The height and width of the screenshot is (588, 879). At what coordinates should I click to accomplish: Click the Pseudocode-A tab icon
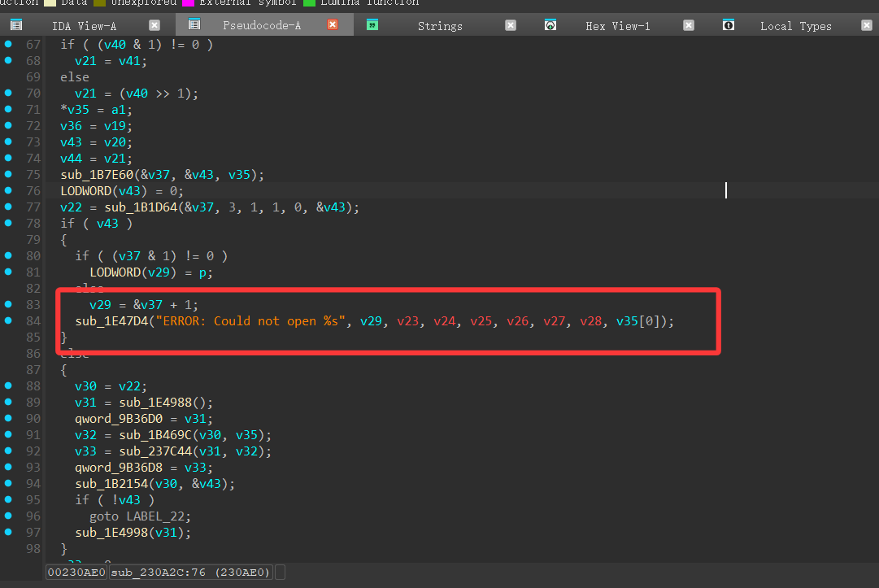pyautogui.click(x=194, y=24)
